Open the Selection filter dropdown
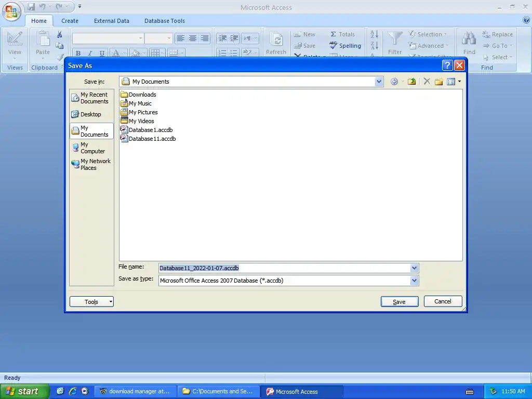The image size is (532, 399). tap(428, 34)
